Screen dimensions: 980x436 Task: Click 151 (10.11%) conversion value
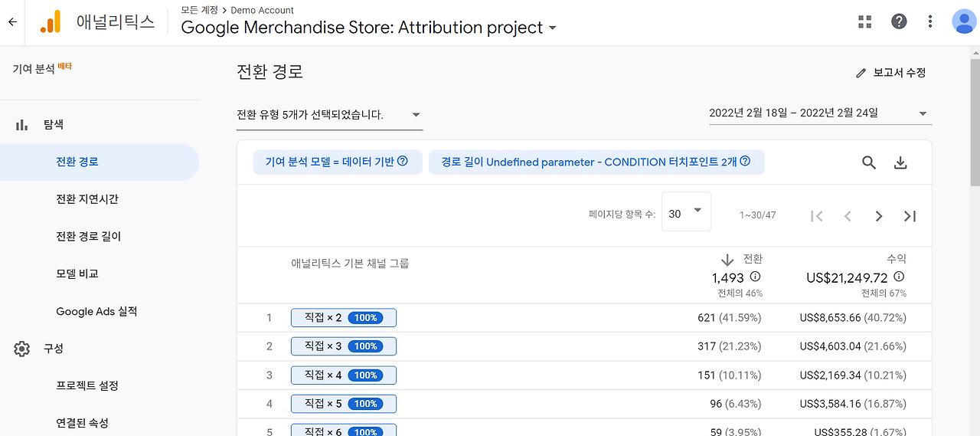(x=730, y=375)
